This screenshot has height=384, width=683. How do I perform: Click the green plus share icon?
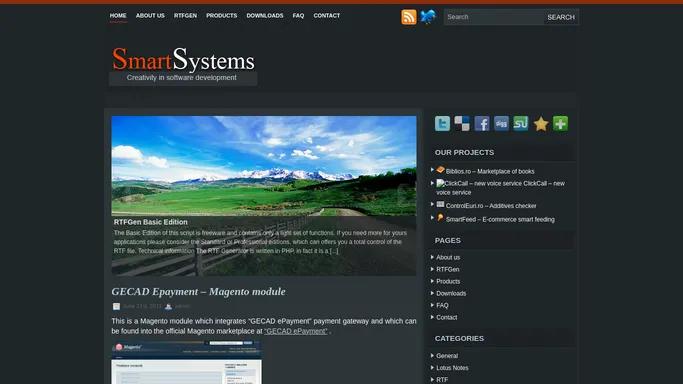pos(561,124)
